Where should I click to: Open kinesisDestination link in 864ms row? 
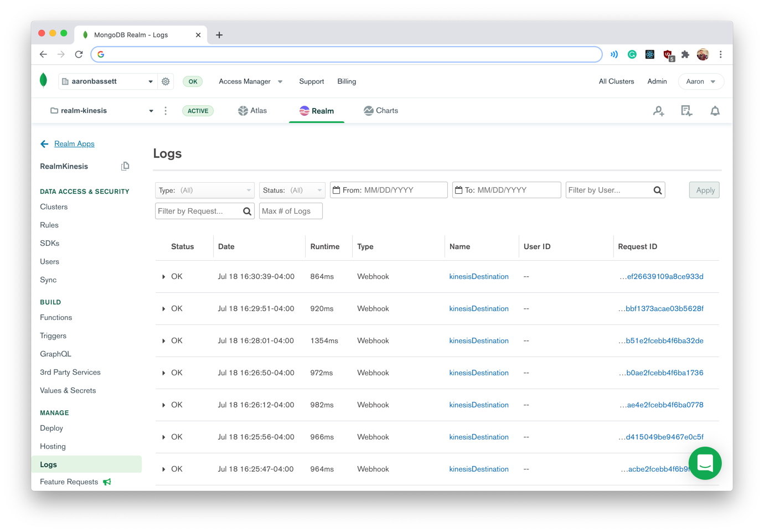point(479,277)
